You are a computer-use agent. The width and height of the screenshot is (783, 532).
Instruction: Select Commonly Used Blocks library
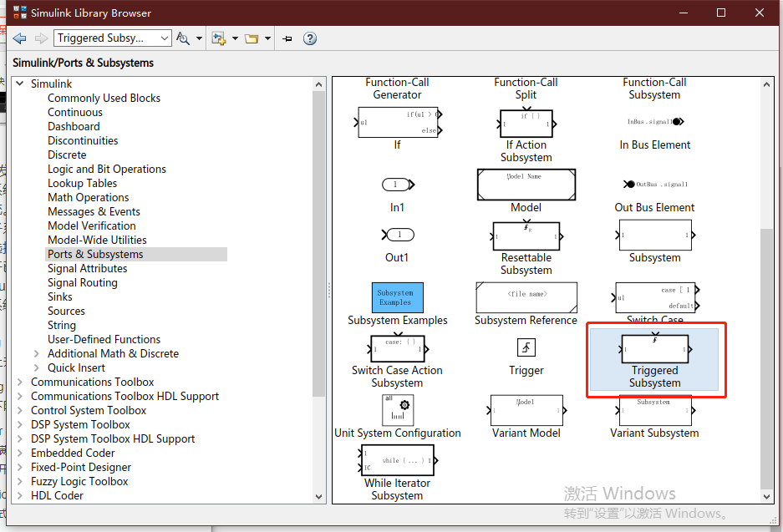tap(104, 98)
